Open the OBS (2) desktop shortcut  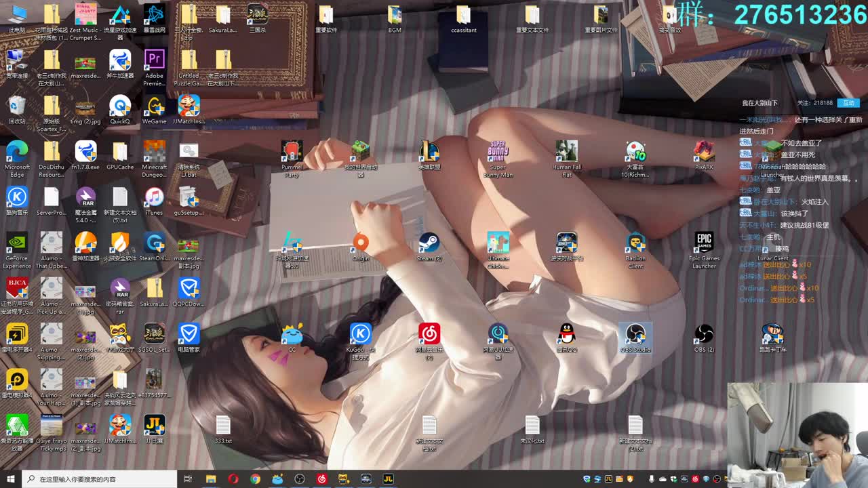click(x=704, y=338)
